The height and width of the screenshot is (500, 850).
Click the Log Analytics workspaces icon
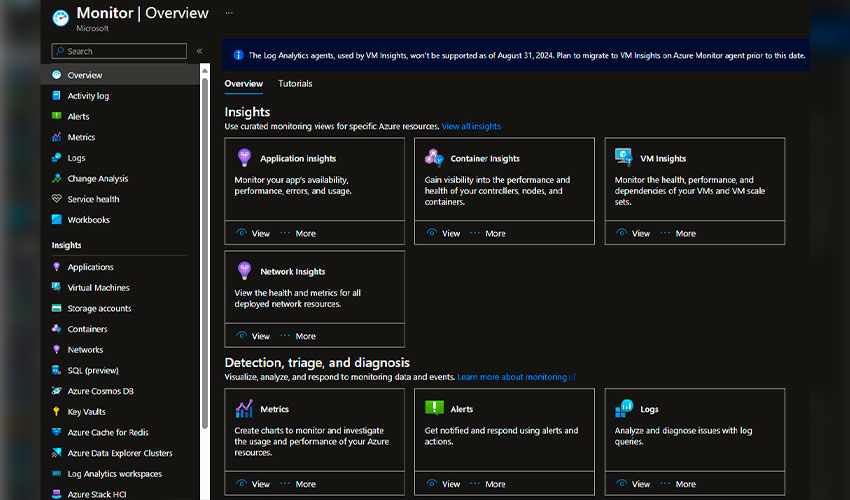(56, 473)
